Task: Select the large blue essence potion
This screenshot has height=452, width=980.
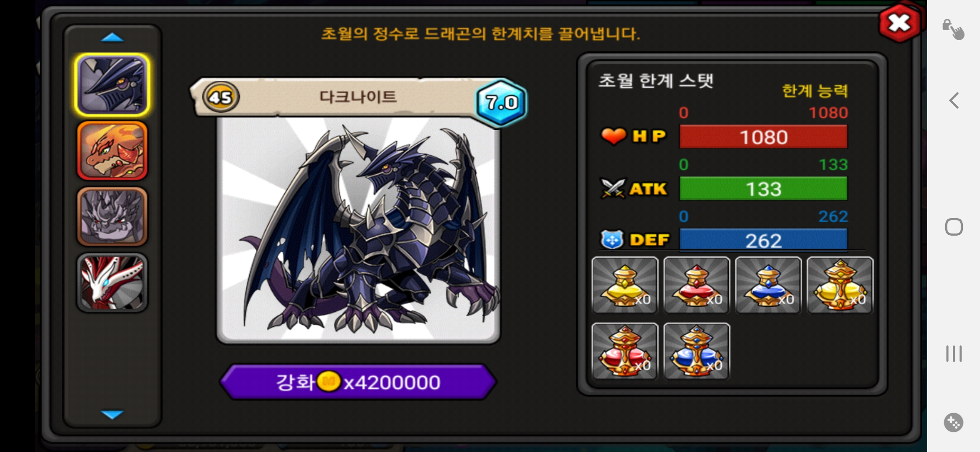Action: click(x=697, y=351)
